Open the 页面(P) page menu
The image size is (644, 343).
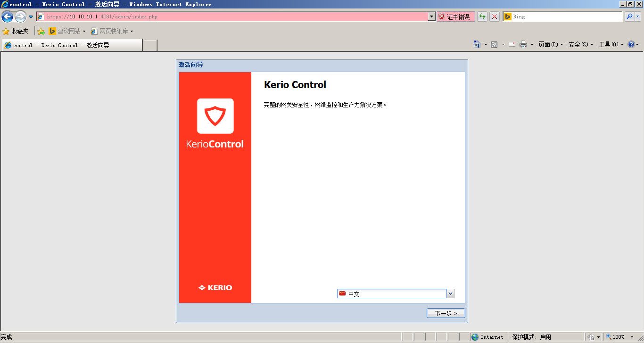coord(551,44)
